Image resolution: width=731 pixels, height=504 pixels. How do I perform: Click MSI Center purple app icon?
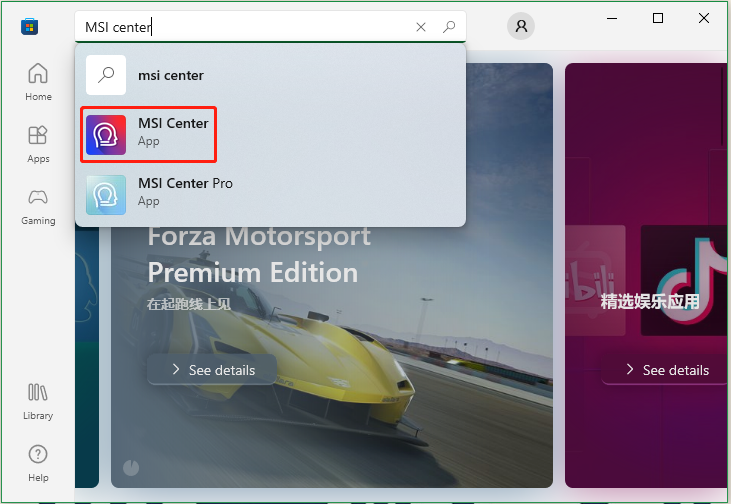(x=106, y=135)
